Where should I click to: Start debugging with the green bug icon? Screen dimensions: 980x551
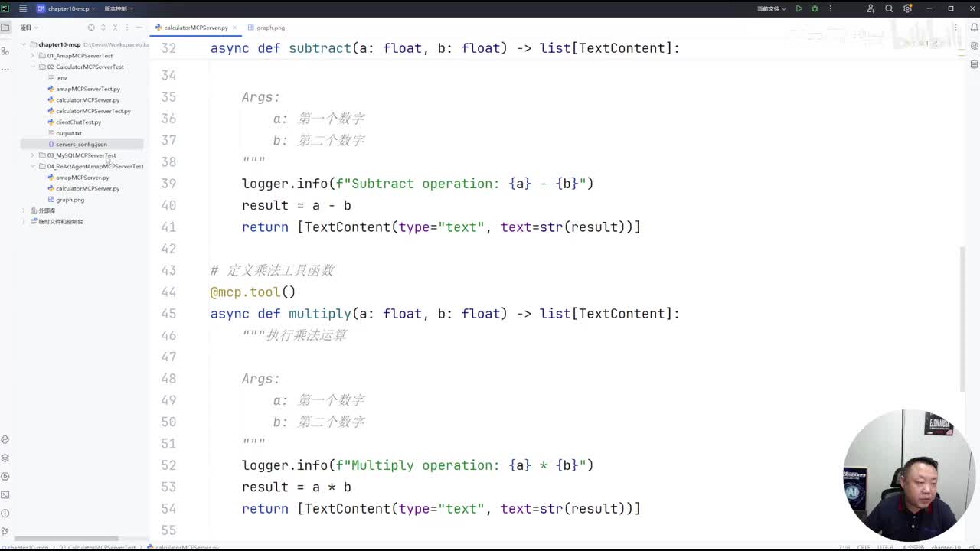click(815, 8)
